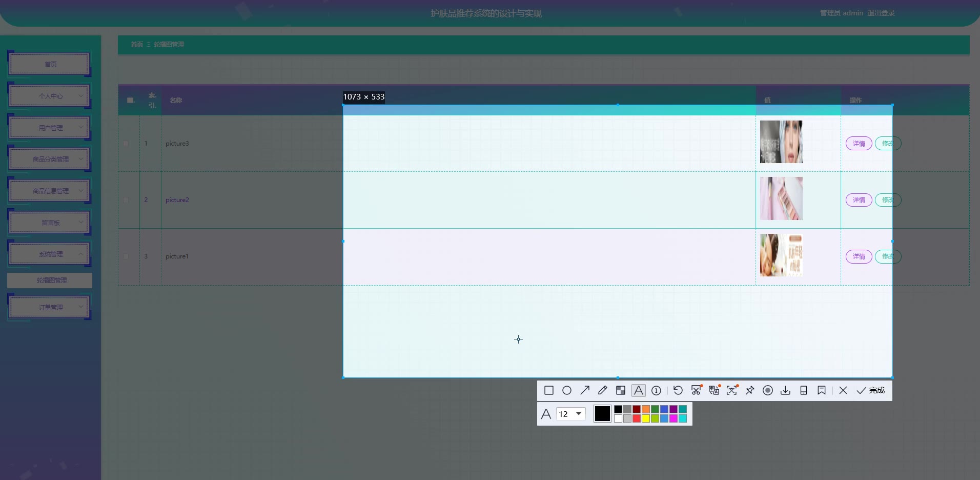Viewport: 980px width, 480px height.
Task: Select the ellipse drawing tool
Action: pos(566,390)
